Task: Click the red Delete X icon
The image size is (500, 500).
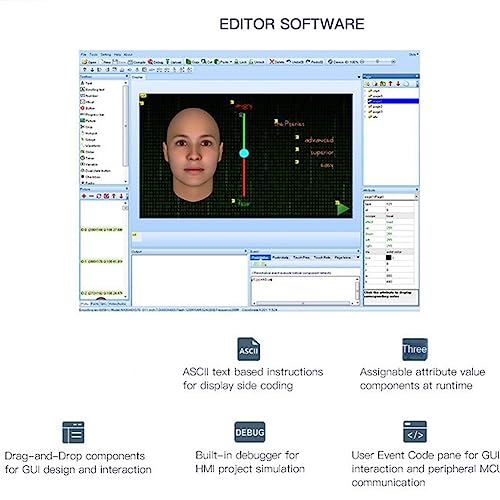Action: click(x=272, y=62)
